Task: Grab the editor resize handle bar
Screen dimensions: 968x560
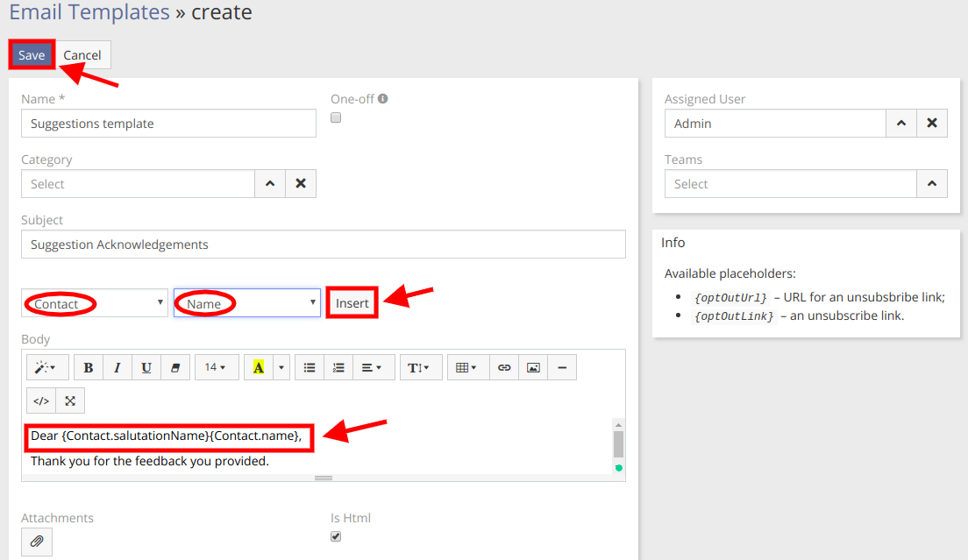Action: pyautogui.click(x=324, y=478)
